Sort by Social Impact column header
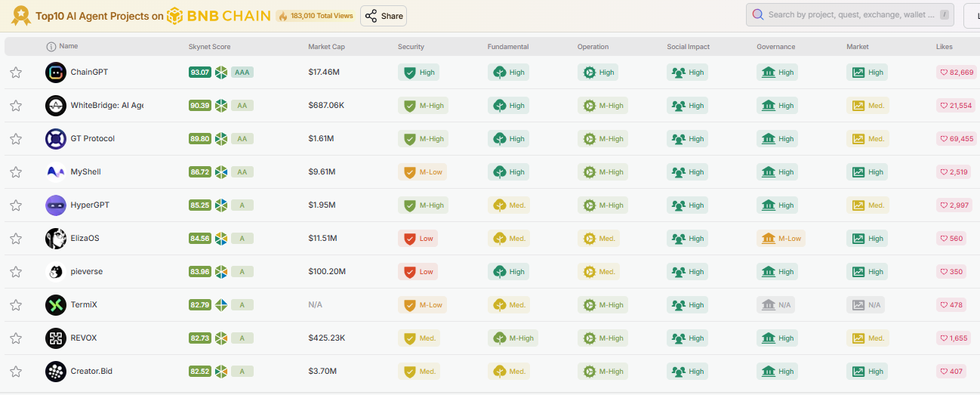The height and width of the screenshot is (395, 980). pos(689,47)
